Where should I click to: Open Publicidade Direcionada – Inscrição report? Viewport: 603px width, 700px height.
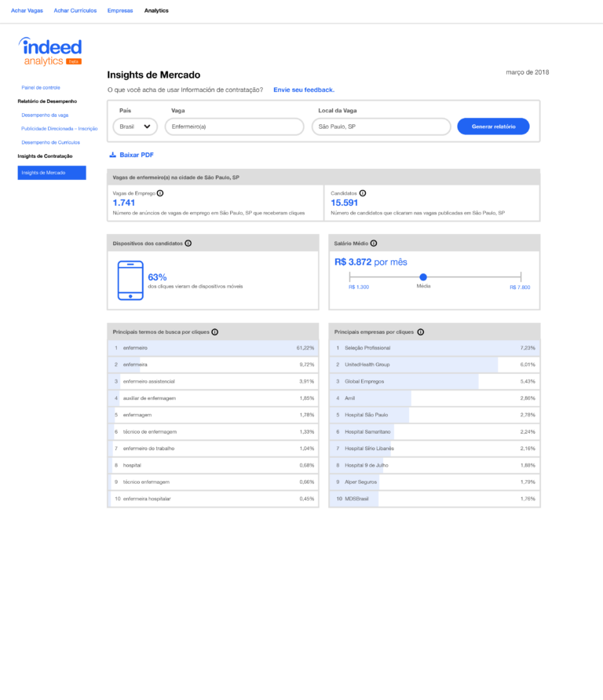tap(60, 129)
